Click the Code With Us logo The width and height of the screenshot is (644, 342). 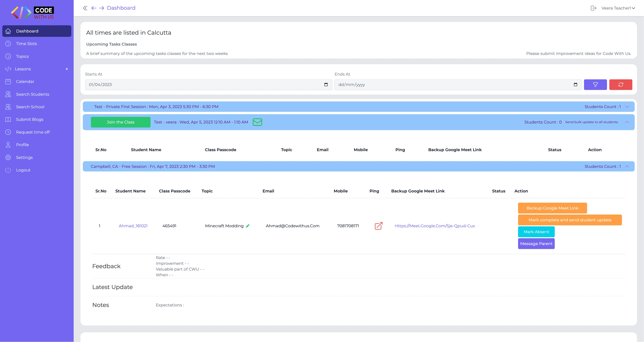[x=33, y=13]
